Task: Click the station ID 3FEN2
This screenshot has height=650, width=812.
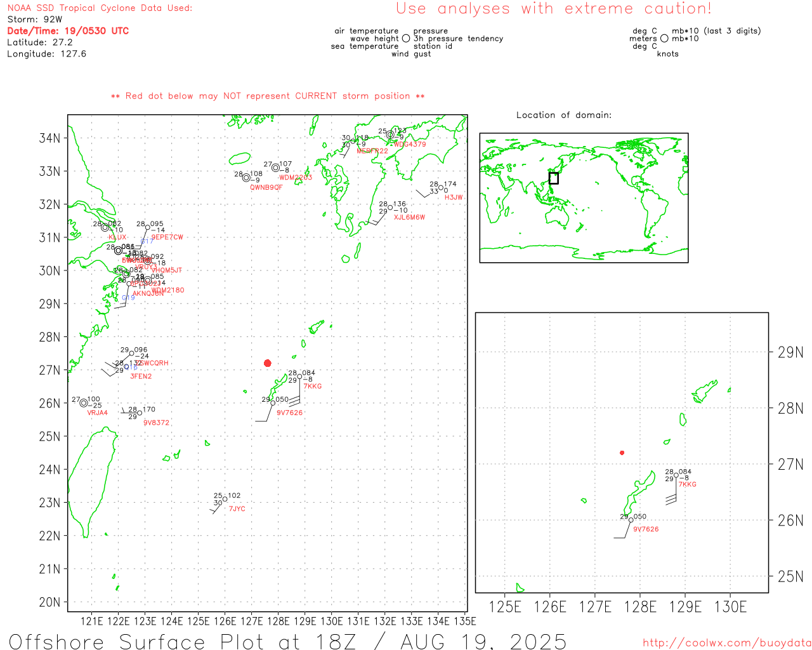Action: 141,376
